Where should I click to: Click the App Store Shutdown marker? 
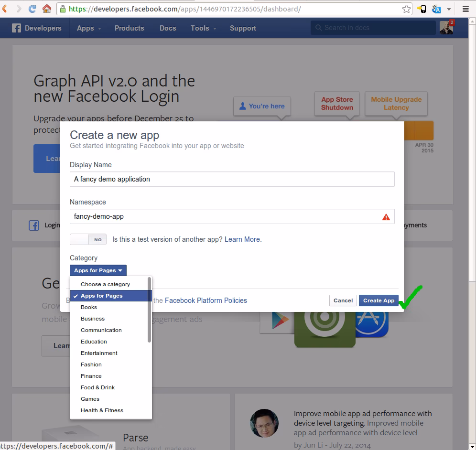click(x=337, y=104)
